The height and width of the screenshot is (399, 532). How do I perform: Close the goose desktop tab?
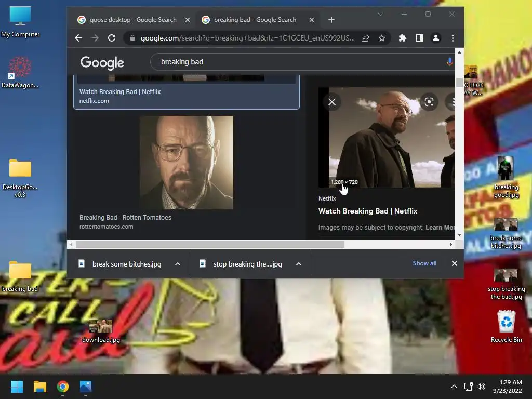click(x=187, y=20)
